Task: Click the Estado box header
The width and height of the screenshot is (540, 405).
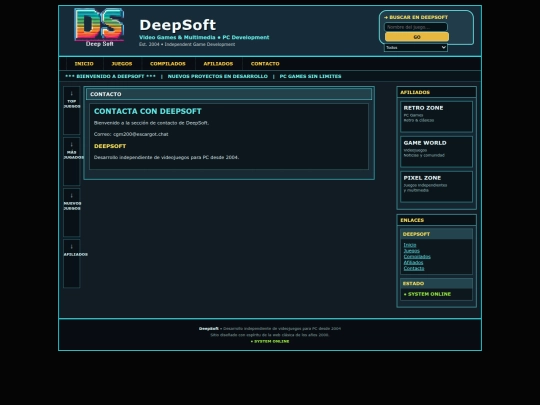Action: [x=436, y=283]
